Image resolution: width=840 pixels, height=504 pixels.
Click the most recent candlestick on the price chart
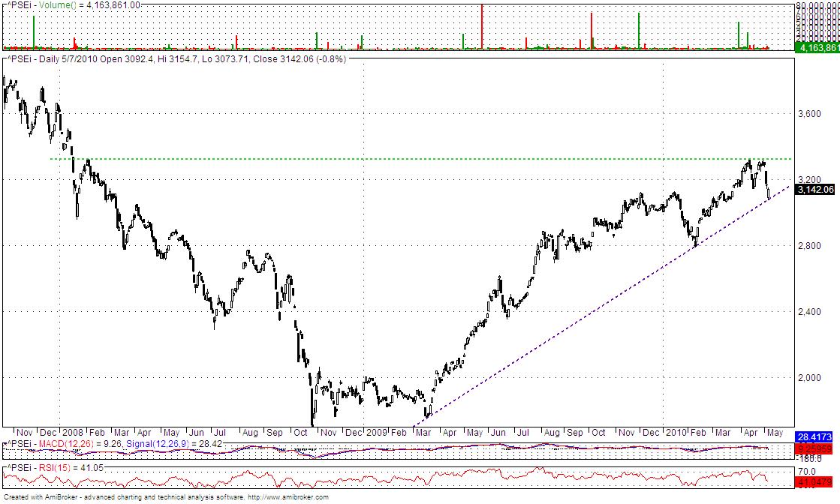tap(769, 191)
